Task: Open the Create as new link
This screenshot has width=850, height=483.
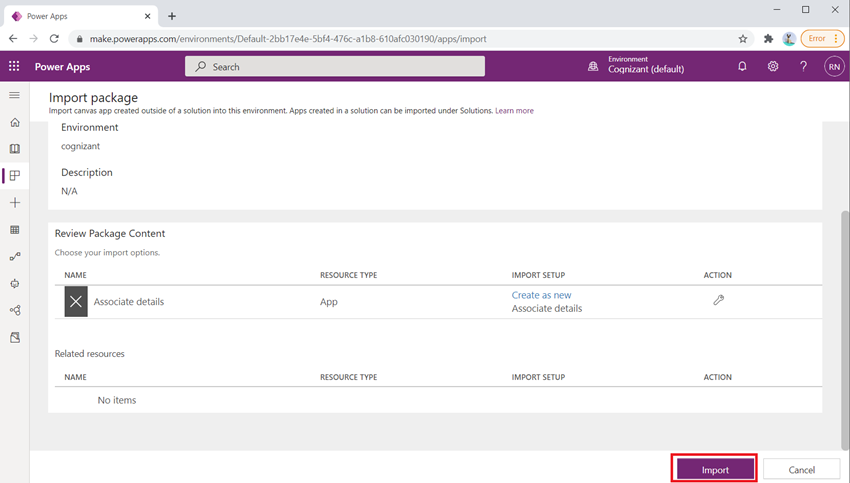Action: point(541,295)
